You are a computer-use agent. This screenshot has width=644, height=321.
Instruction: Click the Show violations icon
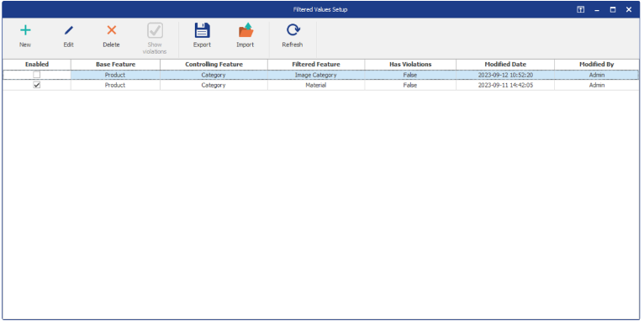click(x=155, y=30)
